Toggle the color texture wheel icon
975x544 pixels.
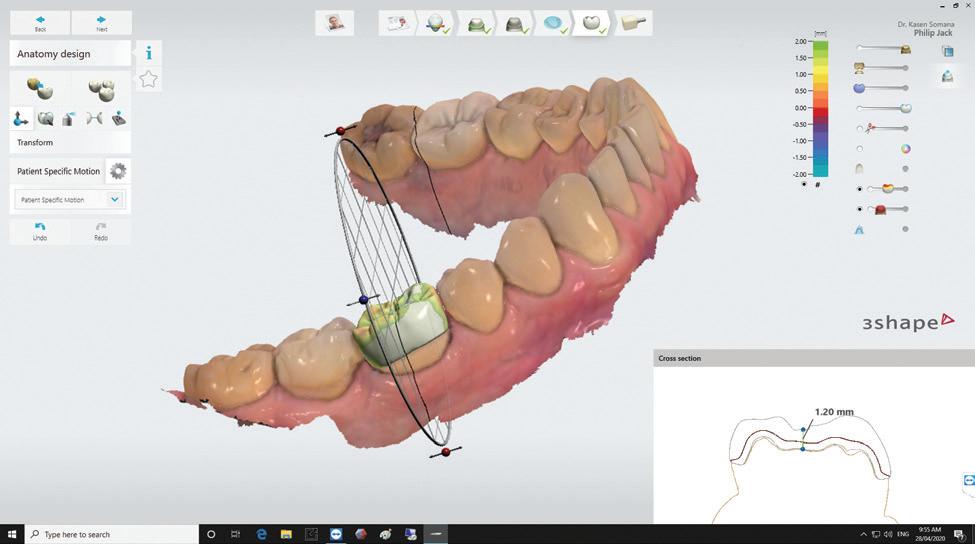pos(906,149)
